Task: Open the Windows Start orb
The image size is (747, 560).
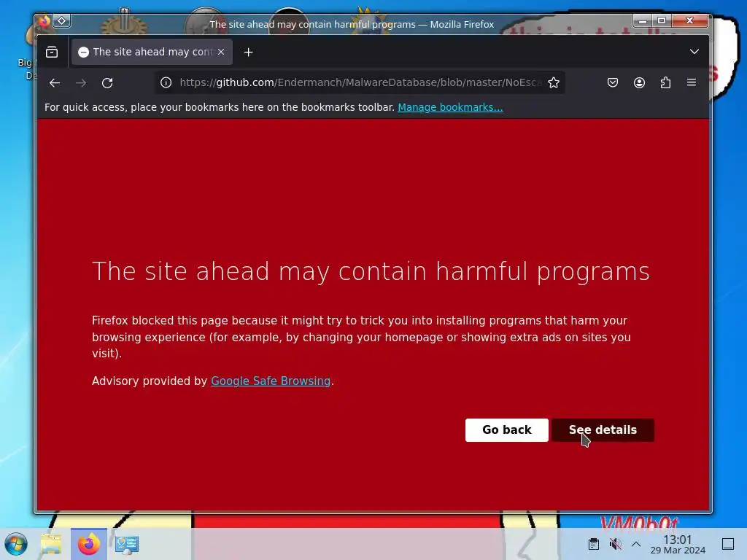Action: 16,544
